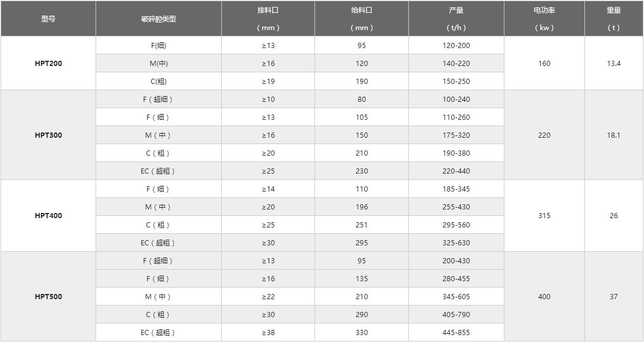Select the HPT500 model cell
644x342 pixels.
point(48,297)
